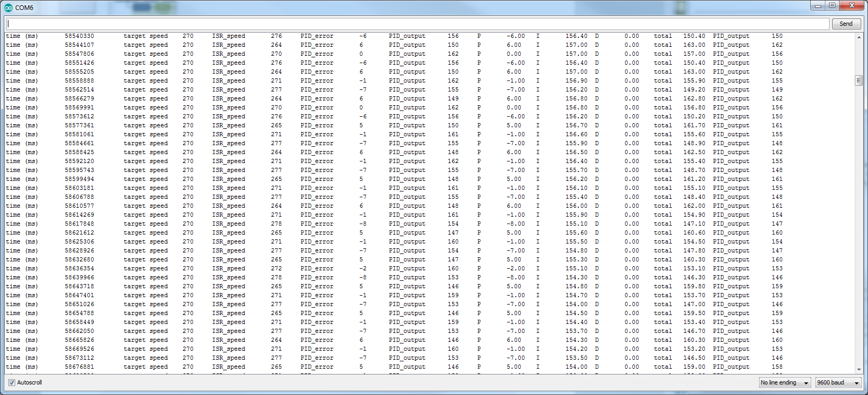Screen dimensions: 868x395
Task: Click the total value 153.10 in row 58636354
Action: click(x=694, y=268)
